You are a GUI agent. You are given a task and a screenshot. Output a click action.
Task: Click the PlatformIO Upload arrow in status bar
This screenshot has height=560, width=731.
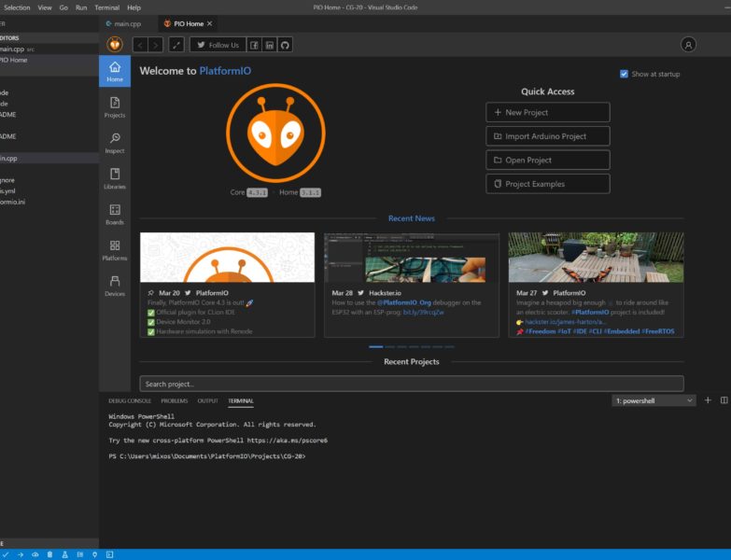click(x=20, y=554)
